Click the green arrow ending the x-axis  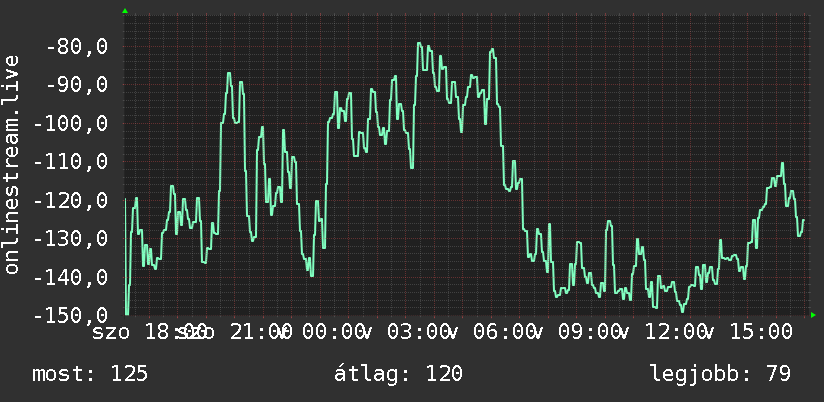(813, 315)
